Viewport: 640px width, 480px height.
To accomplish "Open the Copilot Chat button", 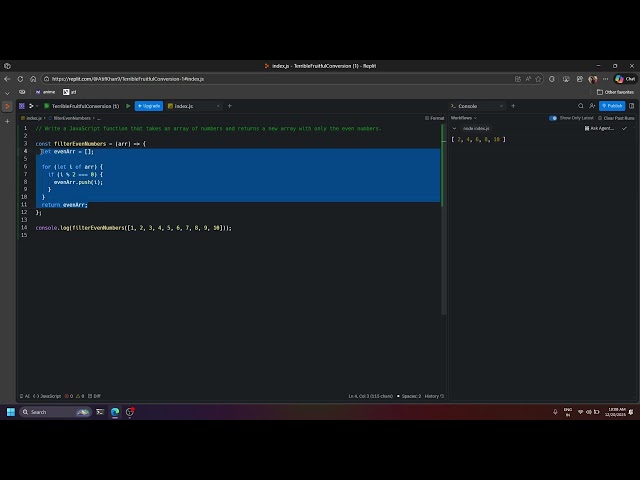I will tap(625, 79).
